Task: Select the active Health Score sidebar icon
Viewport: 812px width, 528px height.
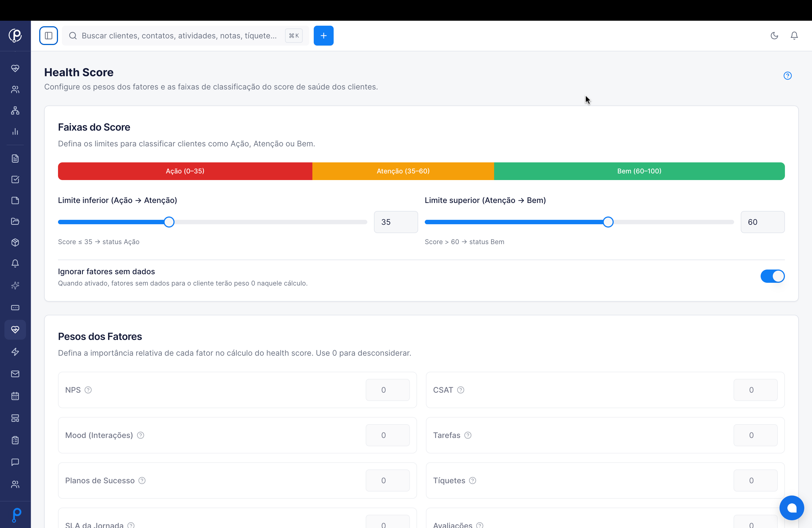Action: (15, 329)
